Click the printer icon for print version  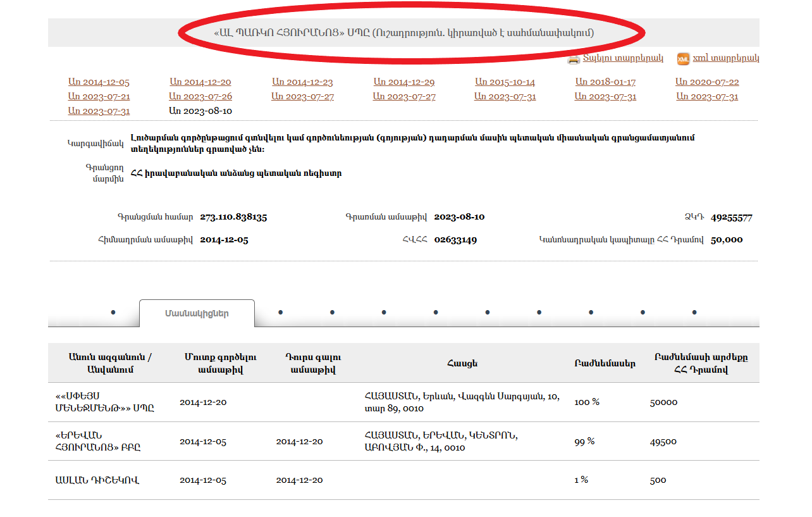coord(574,59)
